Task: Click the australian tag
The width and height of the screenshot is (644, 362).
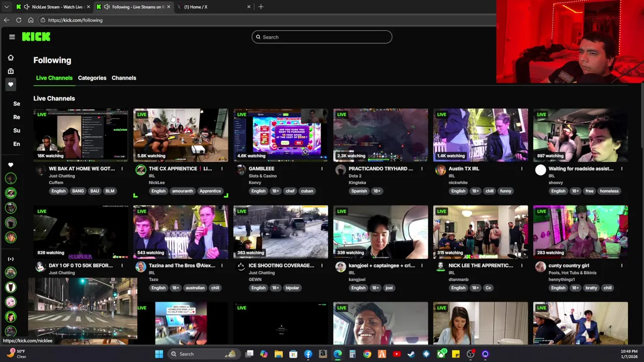Action: [195, 288]
